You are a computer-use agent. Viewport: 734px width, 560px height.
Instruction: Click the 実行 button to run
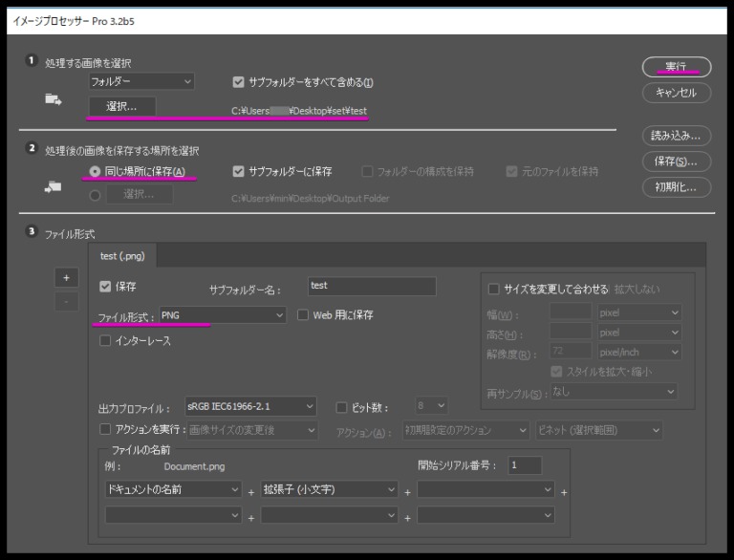pyautogui.click(x=676, y=66)
